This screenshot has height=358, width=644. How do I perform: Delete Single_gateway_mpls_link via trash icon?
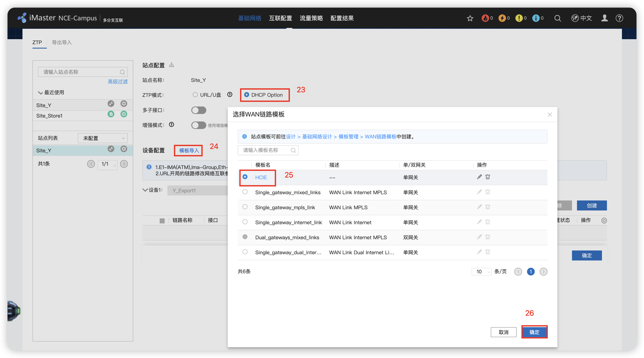(x=487, y=207)
